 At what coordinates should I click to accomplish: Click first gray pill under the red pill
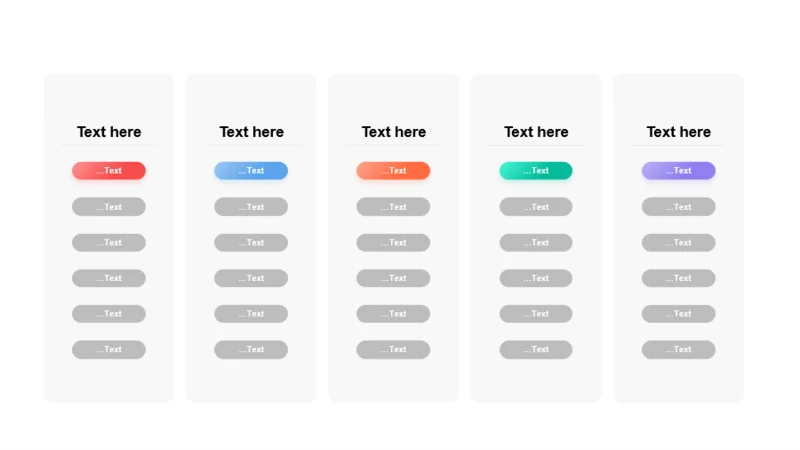coord(109,207)
